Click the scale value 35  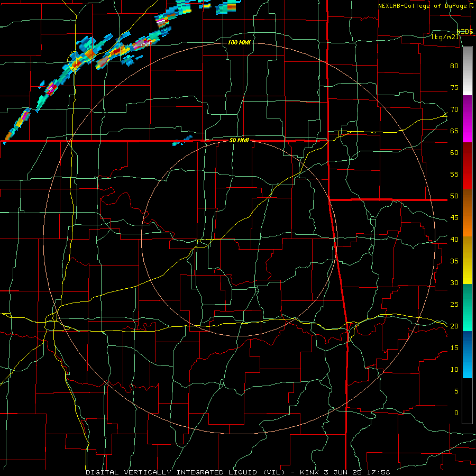tap(454, 261)
